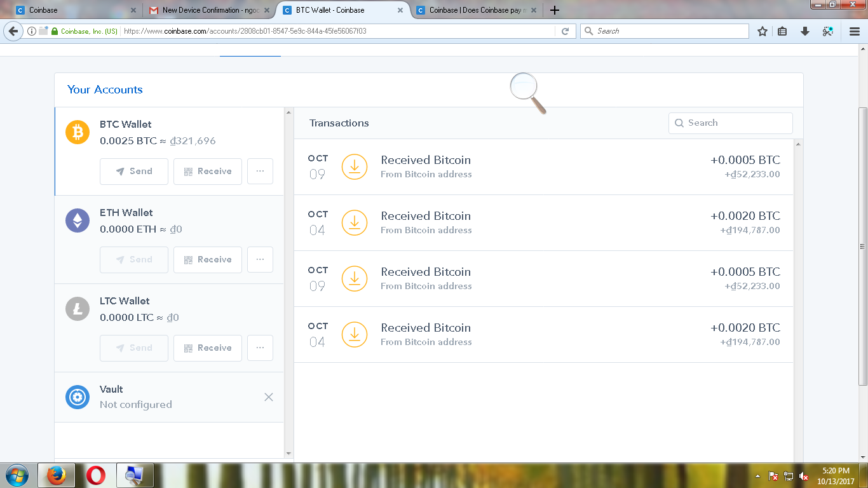Open more options (...) for ETH Wallet

tap(260, 260)
